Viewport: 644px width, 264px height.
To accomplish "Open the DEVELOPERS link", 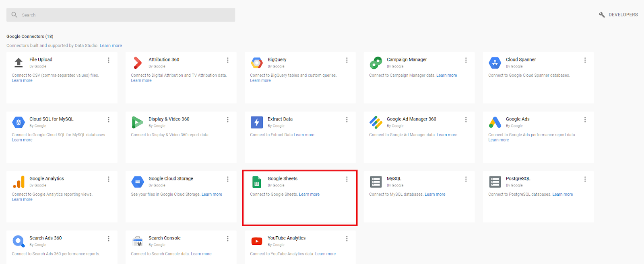I will [623, 14].
